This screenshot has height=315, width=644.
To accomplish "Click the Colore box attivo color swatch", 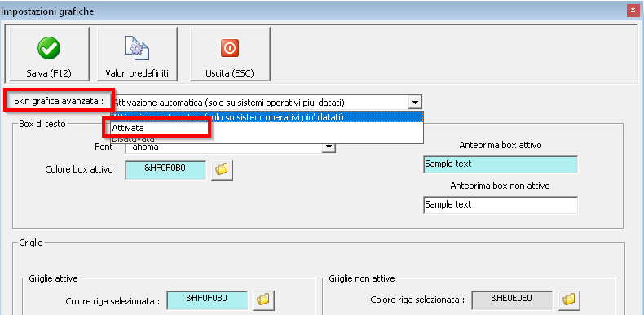I will 165,170.
